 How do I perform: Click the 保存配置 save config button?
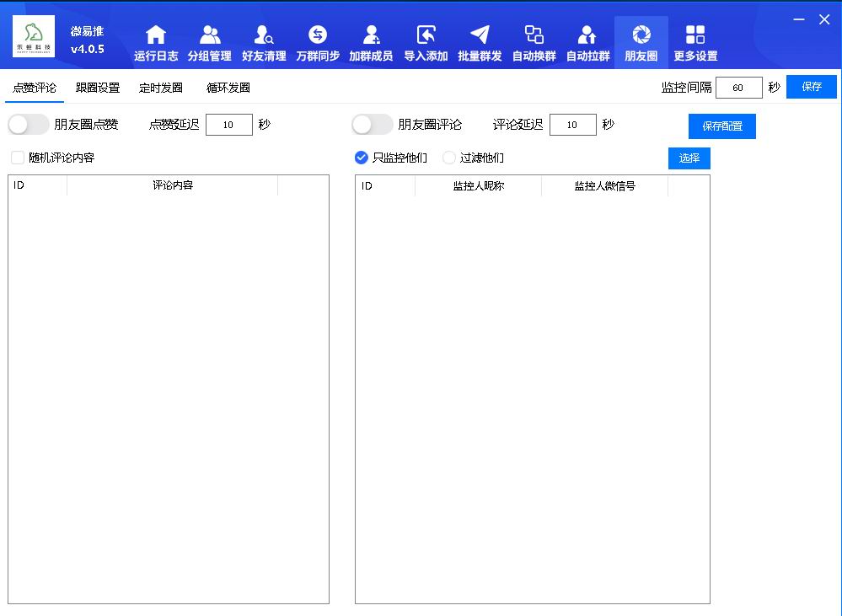coord(721,126)
